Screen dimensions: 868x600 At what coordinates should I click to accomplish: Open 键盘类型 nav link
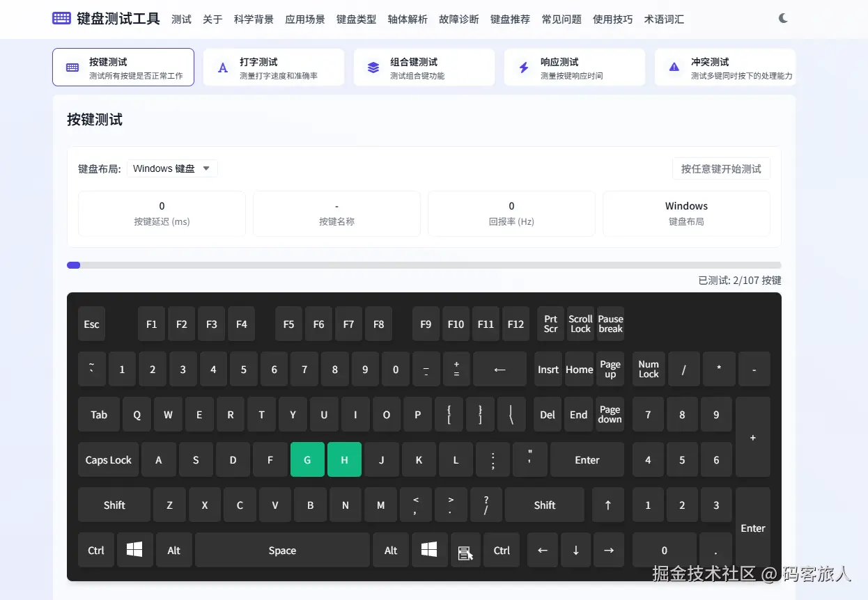click(356, 19)
